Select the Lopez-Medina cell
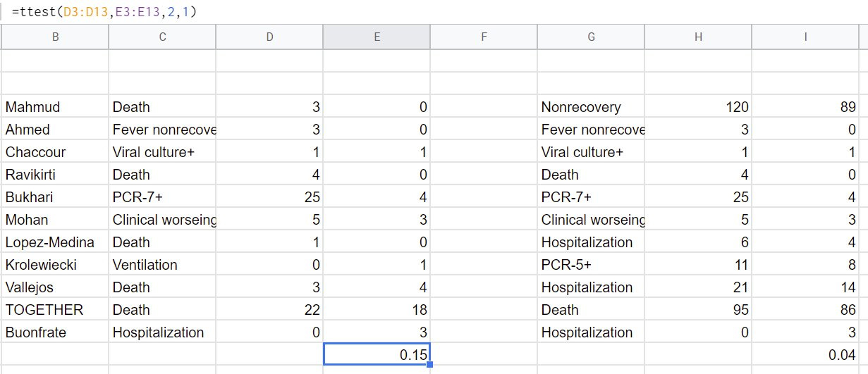The image size is (868, 374). pos(55,242)
